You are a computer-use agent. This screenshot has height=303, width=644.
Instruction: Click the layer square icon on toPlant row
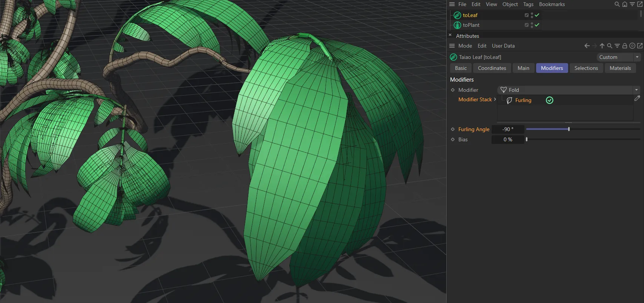(527, 25)
